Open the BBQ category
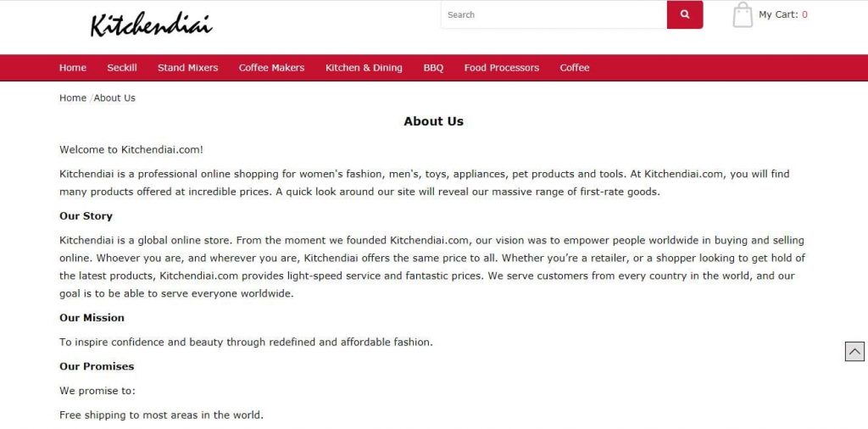868x429 pixels. [x=433, y=68]
